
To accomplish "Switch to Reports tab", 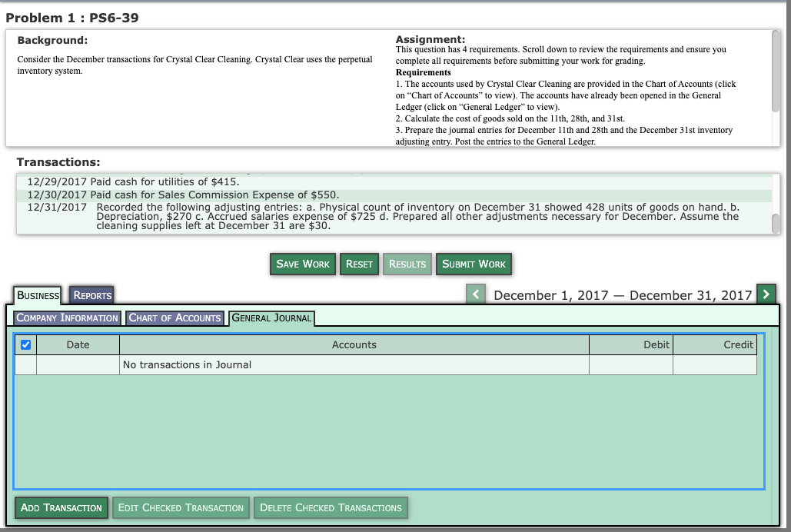I will click(x=91, y=295).
